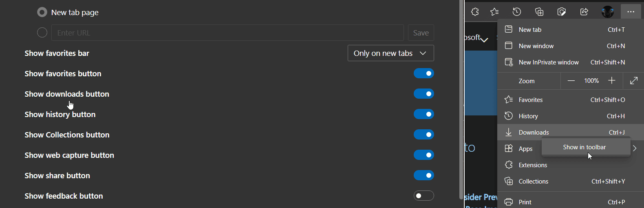Expand the Apps submenu arrow
This screenshot has width=644, height=208.
pyautogui.click(x=635, y=148)
